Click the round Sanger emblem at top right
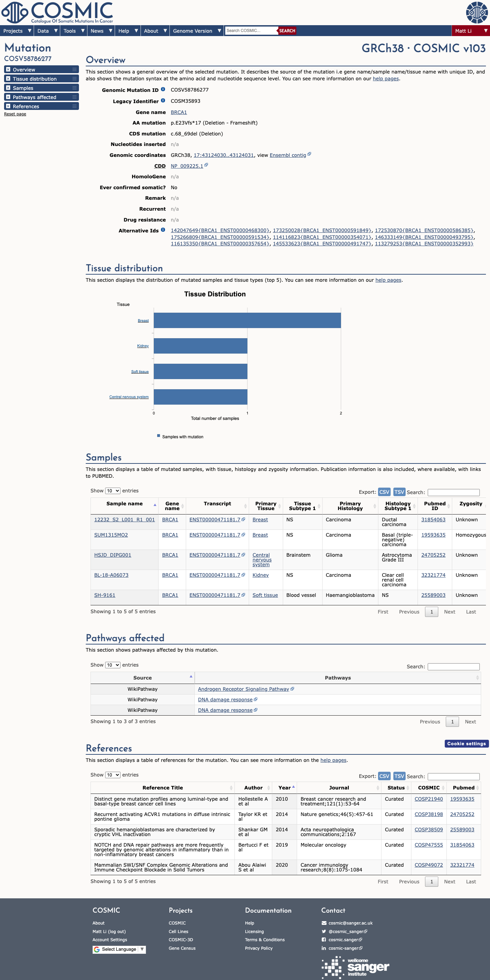 pos(477,13)
